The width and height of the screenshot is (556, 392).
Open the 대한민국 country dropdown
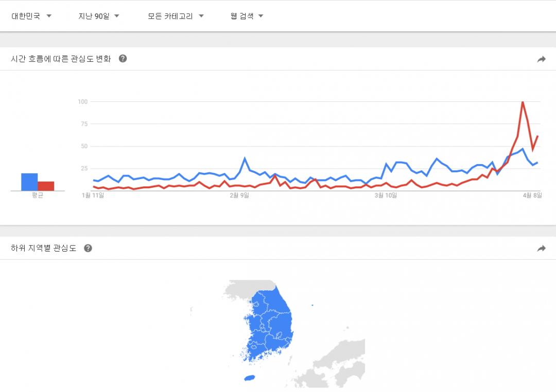click(x=32, y=16)
